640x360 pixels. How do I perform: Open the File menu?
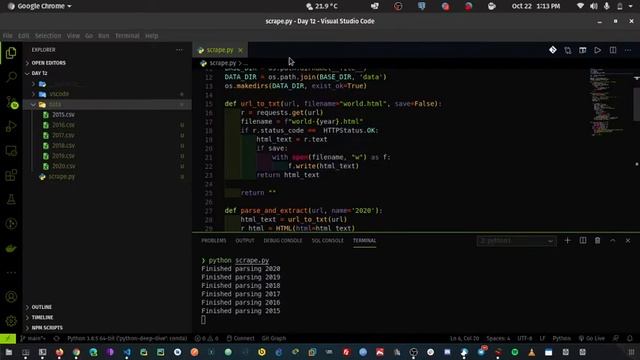[x=7, y=36]
